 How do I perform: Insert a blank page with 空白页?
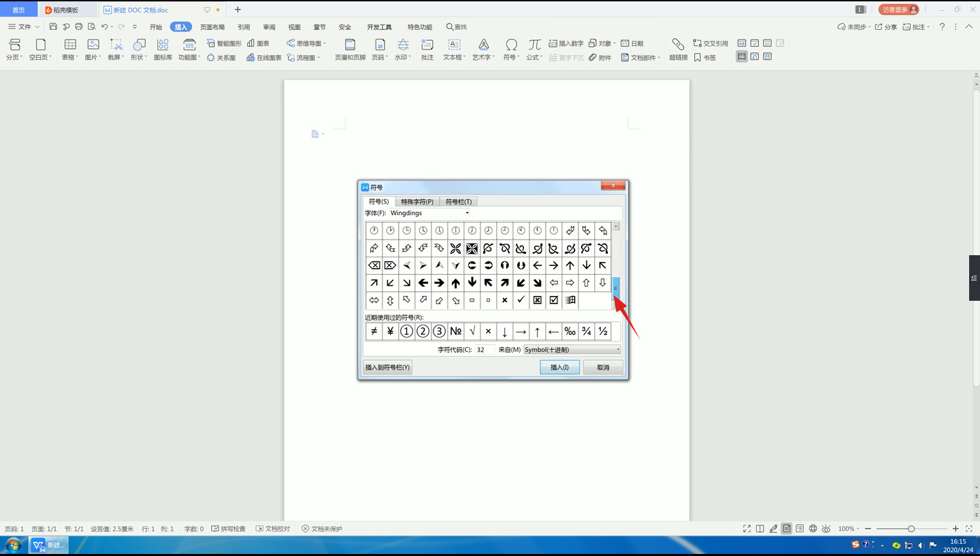[x=41, y=50]
